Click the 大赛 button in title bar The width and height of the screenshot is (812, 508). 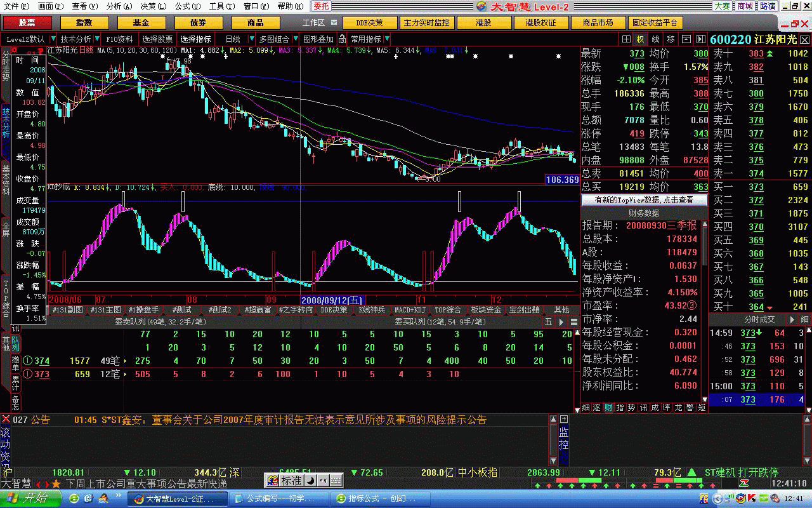click(x=722, y=6)
